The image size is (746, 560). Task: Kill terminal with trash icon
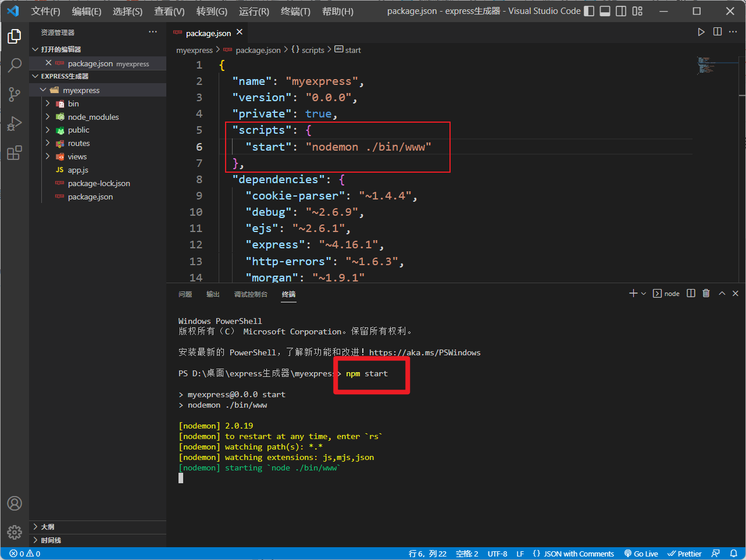pos(706,293)
